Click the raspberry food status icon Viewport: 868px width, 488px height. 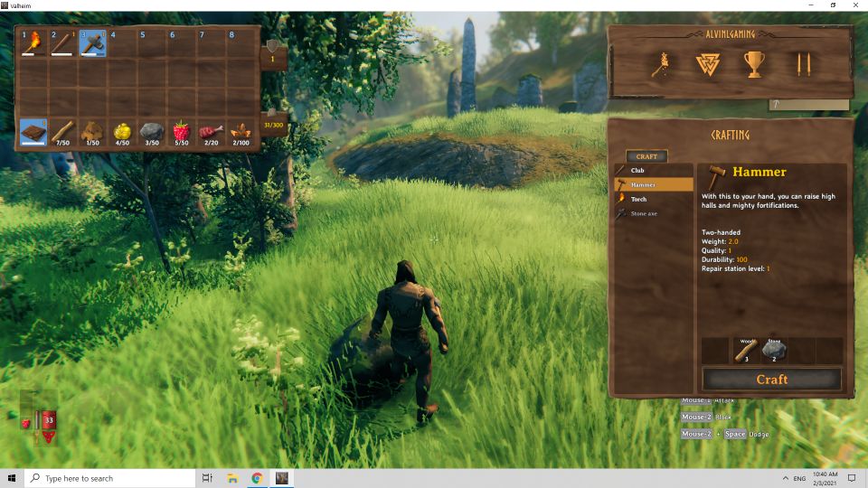pyautogui.click(x=26, y=423)
